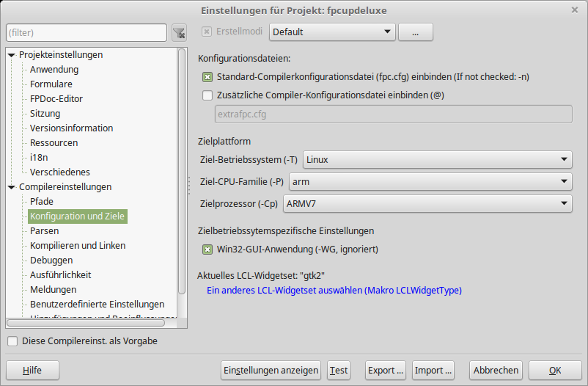Image resolution: width=588 pixels, height=386 pixels.
Task: Click Ein anderes LCL-Widgetset auswählen link
Action: coord(334,290)
